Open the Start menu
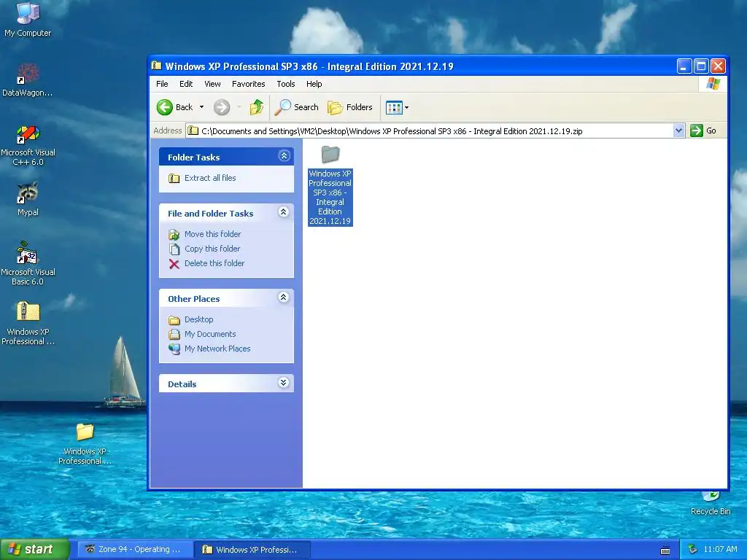 coord(35,549)
